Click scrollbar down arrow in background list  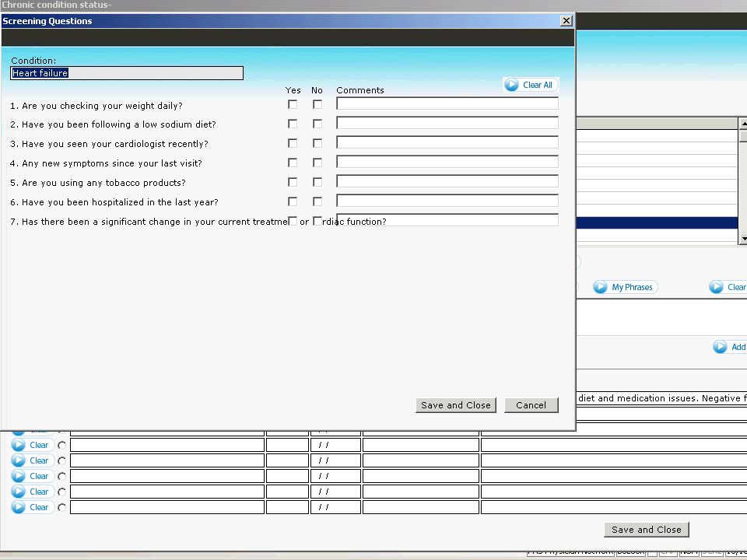pos(743,238)
